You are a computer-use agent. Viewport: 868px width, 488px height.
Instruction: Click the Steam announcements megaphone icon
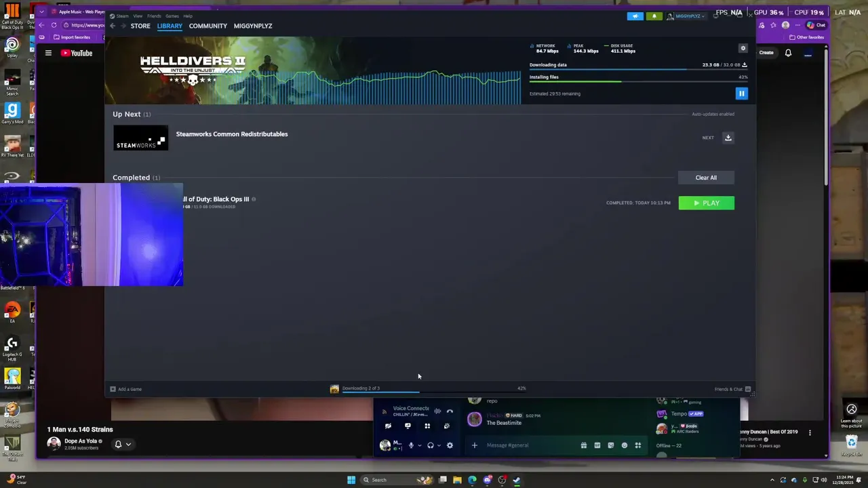click(x=635, y=16)
